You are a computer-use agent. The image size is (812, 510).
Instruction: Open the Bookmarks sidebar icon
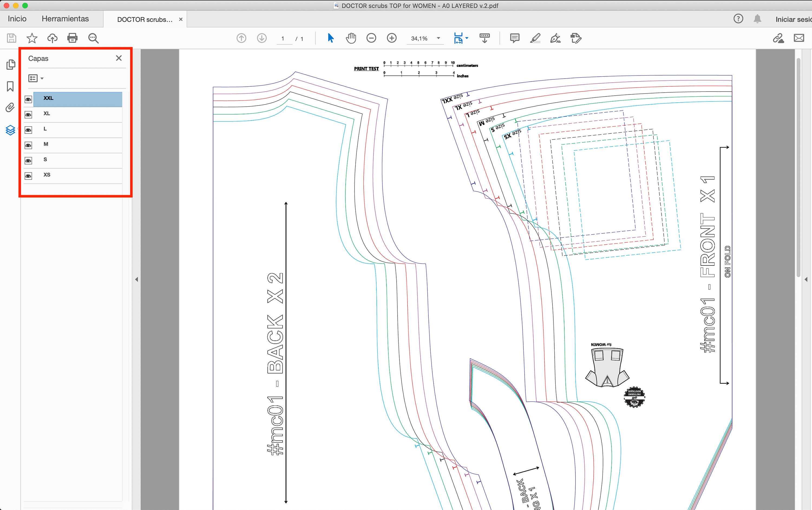point(11,86)
